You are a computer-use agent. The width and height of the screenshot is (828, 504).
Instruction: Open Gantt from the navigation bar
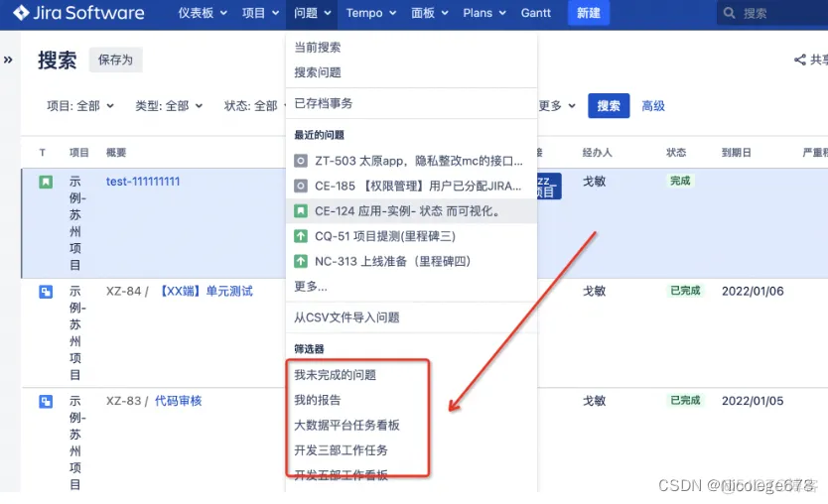(x=535, y=13)
